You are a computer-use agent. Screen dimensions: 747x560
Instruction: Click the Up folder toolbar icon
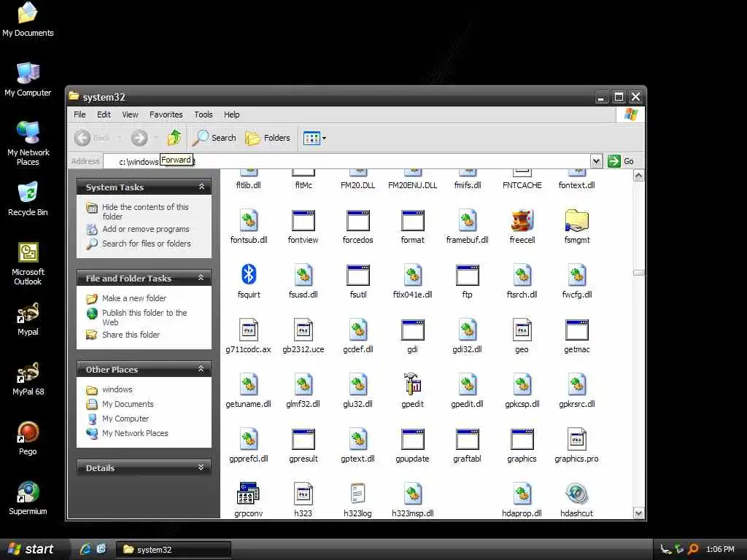[x=174, y=138]
